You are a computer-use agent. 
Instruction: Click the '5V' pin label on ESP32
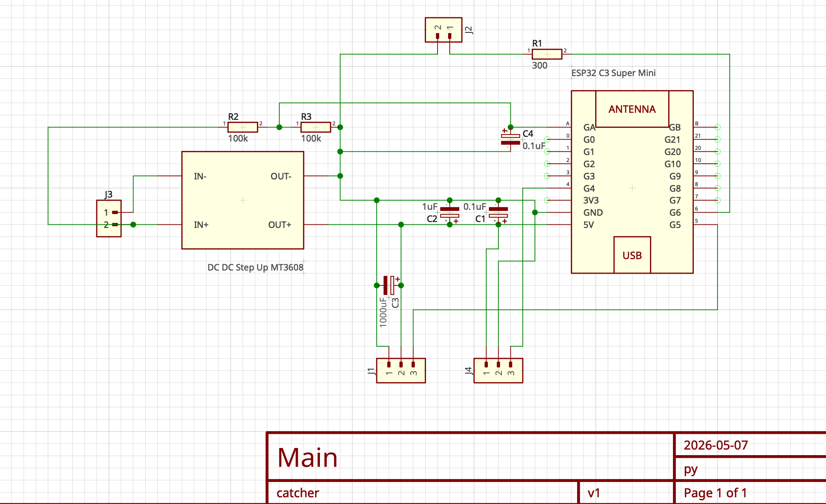coord(588,225)
